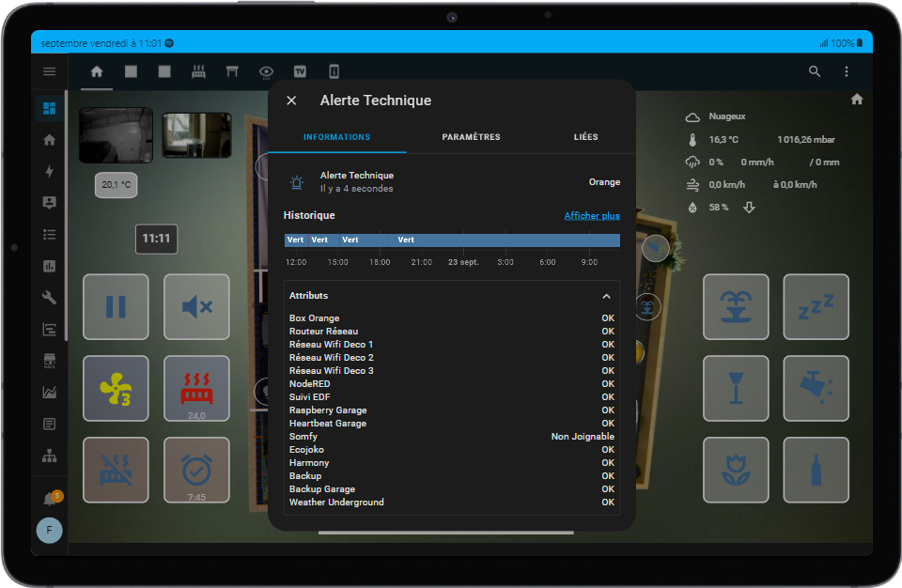Screen dimensions: 902x588
Task: Open the history bar-chart sidebar icon
Action: pos(50,266)
